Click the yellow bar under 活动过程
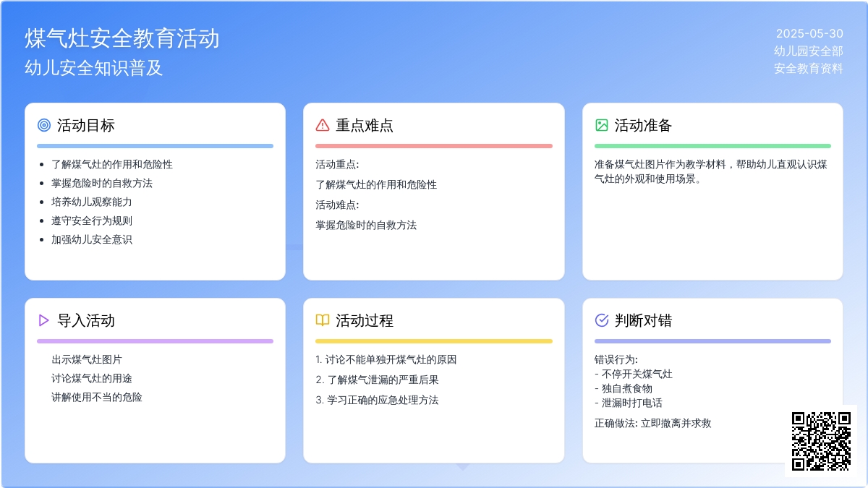 pyautogui.click(x=434, y=341)
